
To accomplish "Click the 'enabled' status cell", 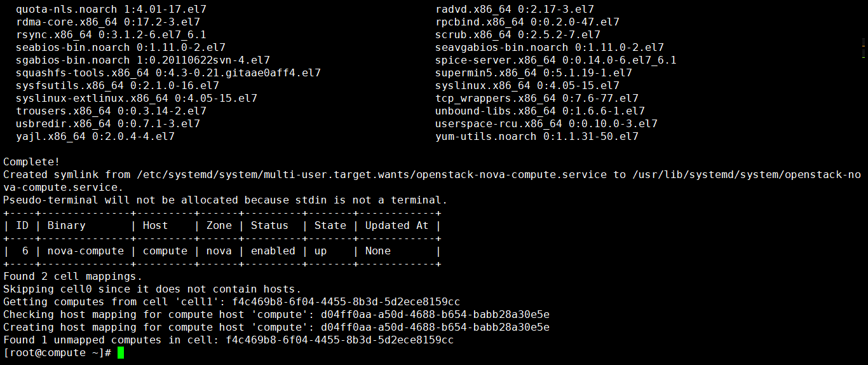I will point(273,251).
